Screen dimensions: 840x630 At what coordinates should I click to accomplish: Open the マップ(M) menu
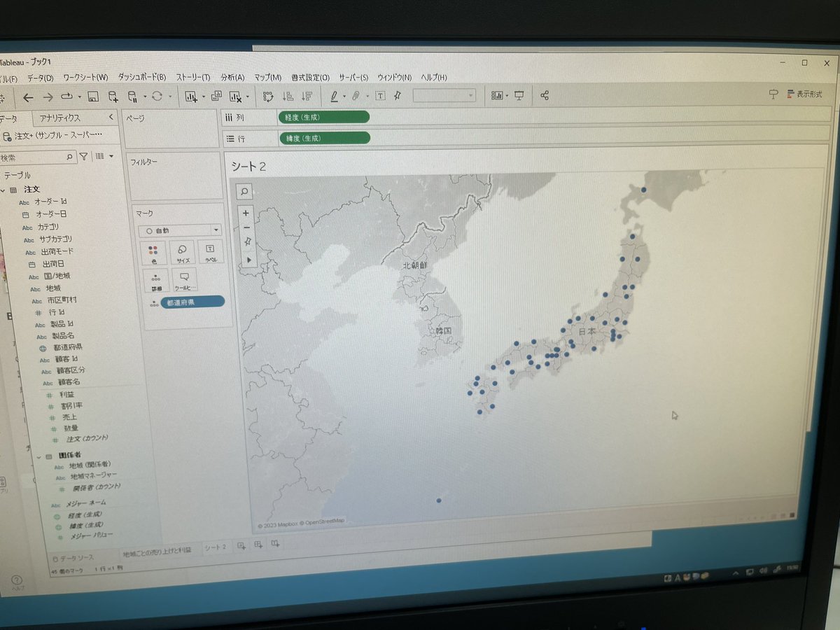(268, 77)
